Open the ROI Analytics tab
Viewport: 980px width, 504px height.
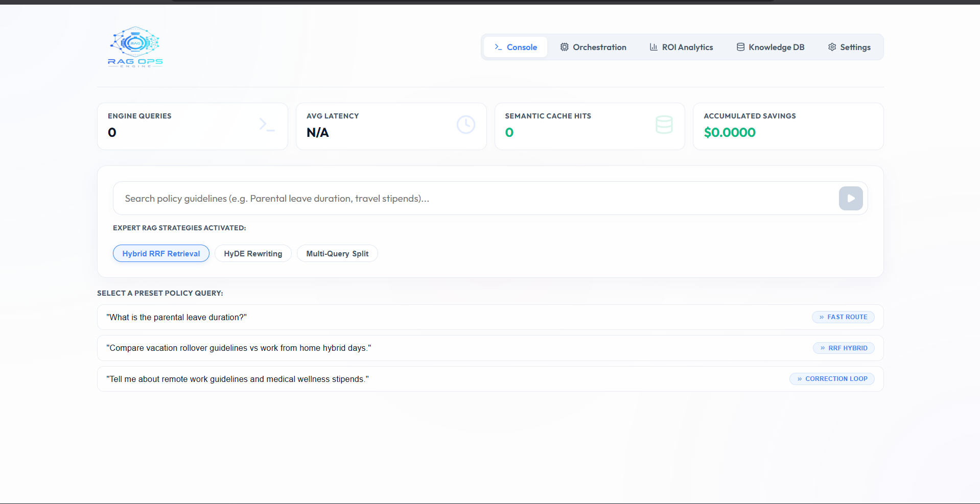681,47
